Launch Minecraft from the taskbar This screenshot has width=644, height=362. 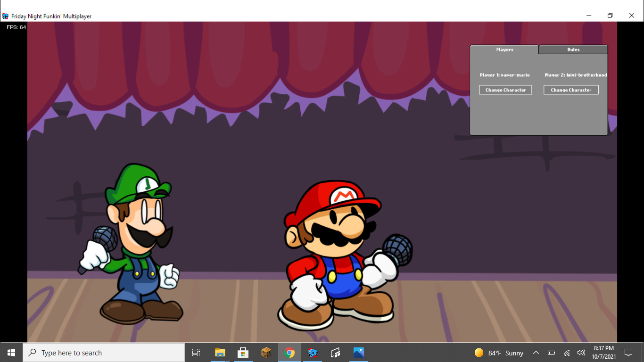point(265,353)
